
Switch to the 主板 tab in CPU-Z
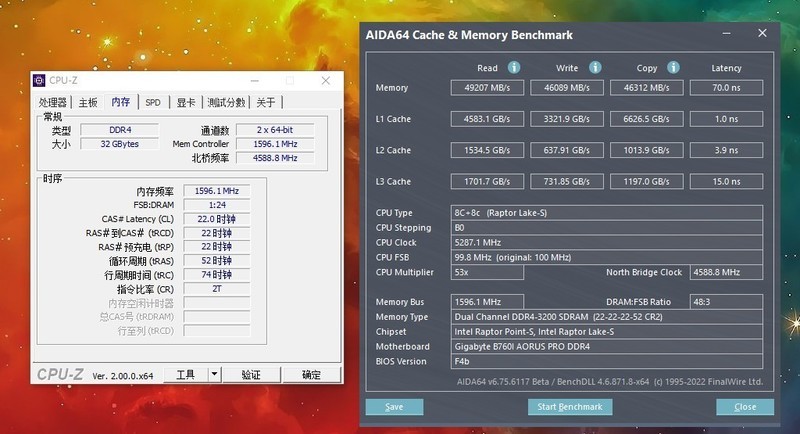88,103
